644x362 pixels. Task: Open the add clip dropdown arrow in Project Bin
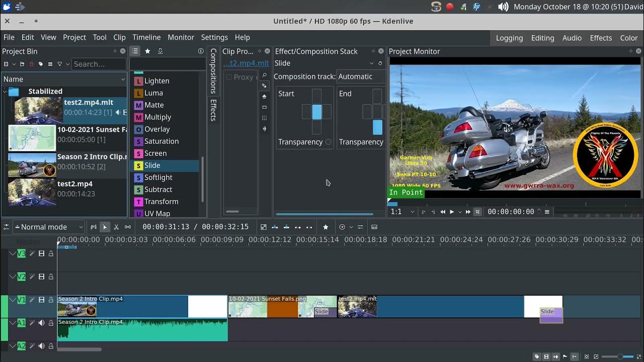click(14, 64)
